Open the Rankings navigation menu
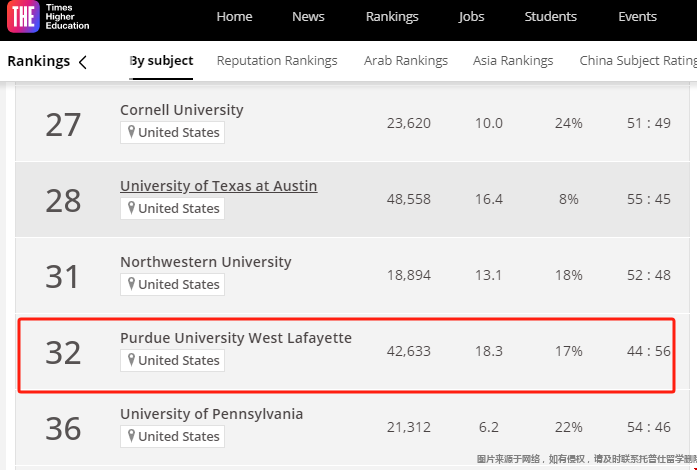 tap(392, 17)
